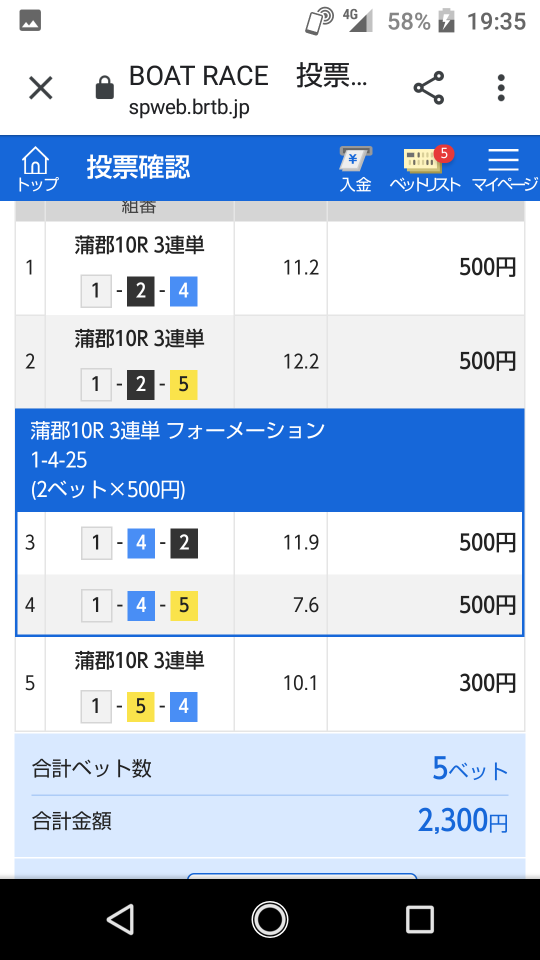Select bet row 2 with odds 12.2

click(270, 362)
